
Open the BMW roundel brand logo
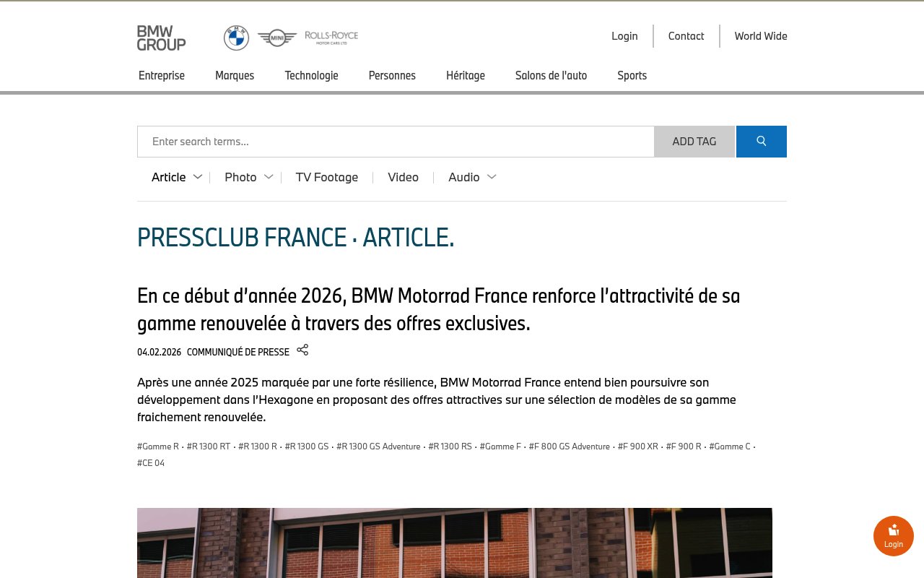[236, 38]
